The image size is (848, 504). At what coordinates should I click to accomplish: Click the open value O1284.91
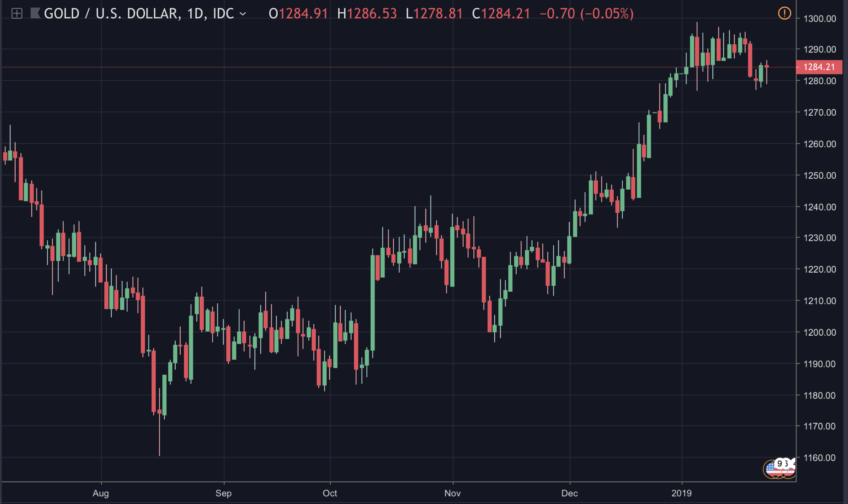pyautogui.click(x=298, y=14)
